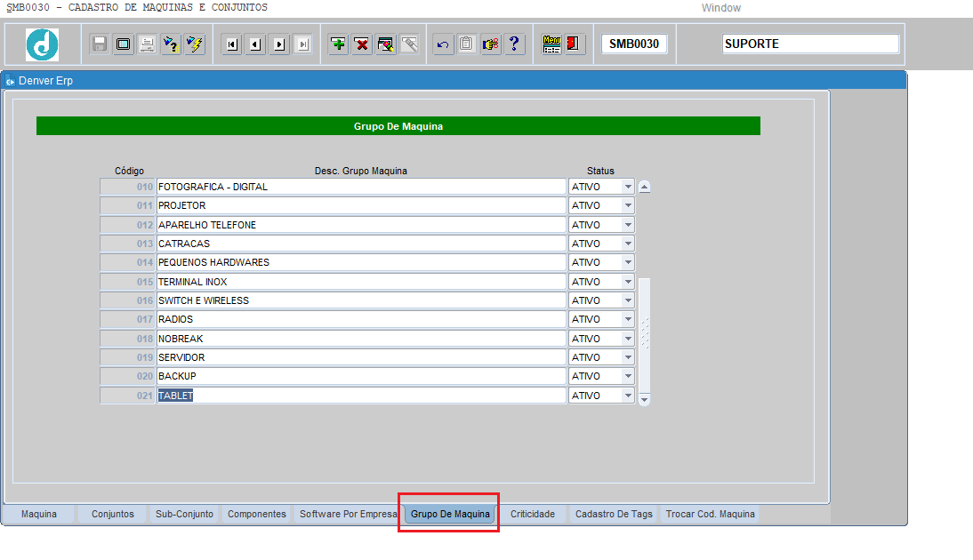Screen dimensions: 973x560
Task: Open Status dropdown for PEQUENOS HARDWARES
Action: pyautogui.click(x=628, y=262)
